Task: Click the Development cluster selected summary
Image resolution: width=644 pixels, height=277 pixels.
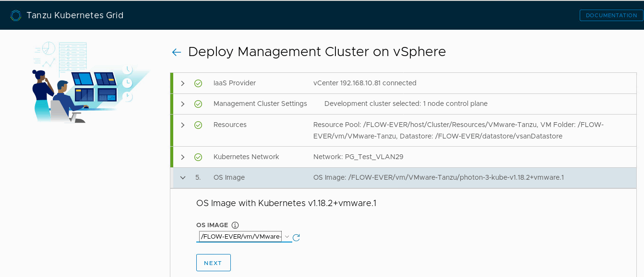Action: (406, 104)
